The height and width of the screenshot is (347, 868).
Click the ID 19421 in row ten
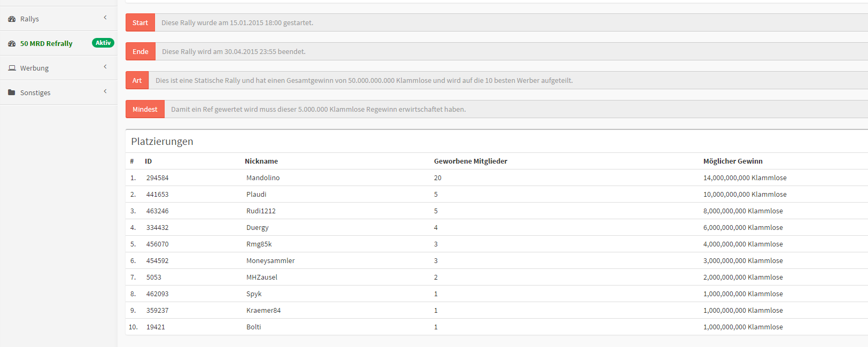tap(156, 327)
